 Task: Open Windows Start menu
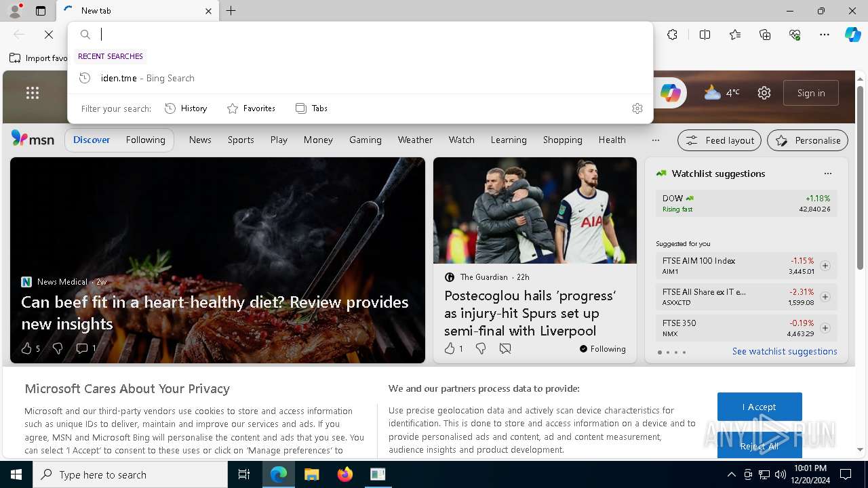tap(16, 474)
